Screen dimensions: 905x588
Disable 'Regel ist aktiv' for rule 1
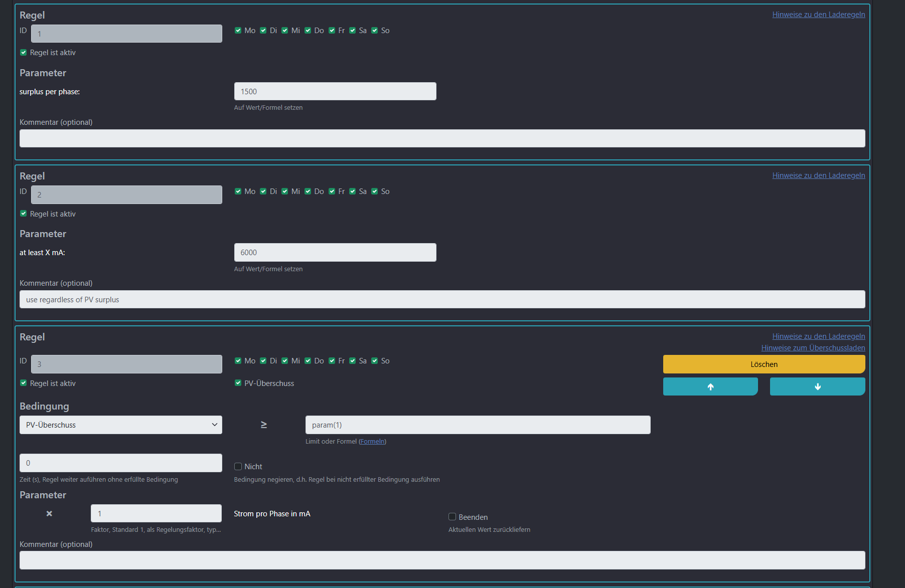click(x=24, y=53)
